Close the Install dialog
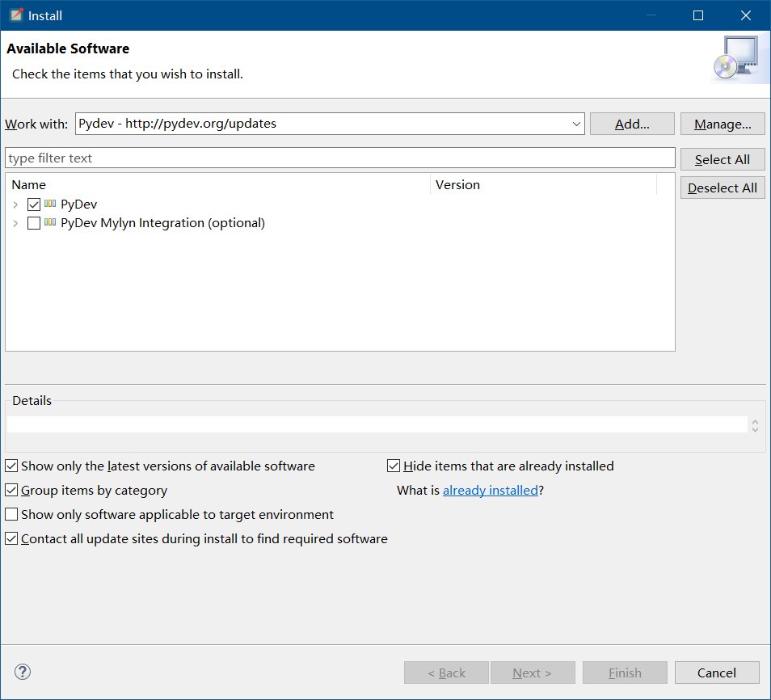 [745, 15]
